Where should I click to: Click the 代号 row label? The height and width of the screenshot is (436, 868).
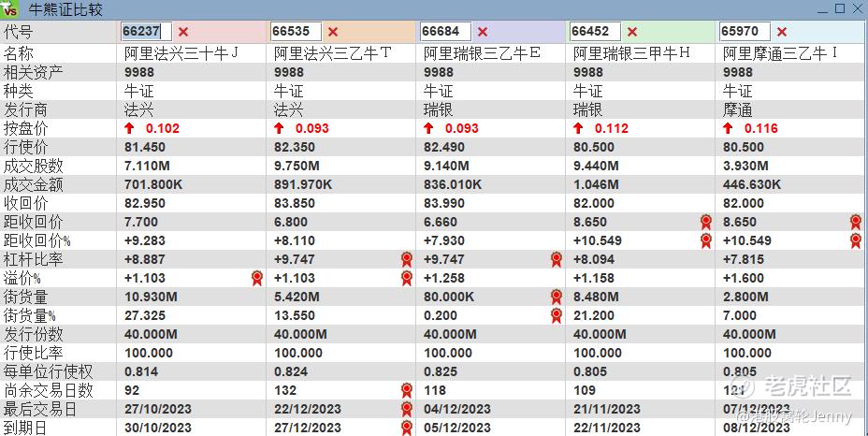pos(19,32)
